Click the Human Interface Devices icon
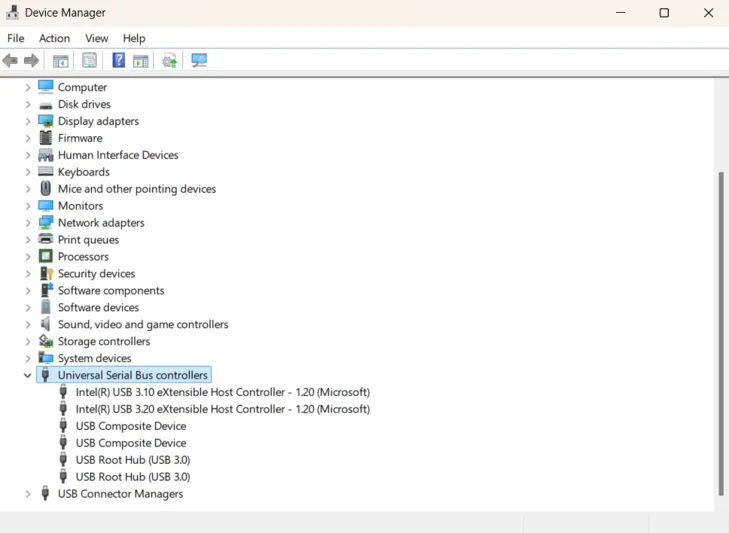The width and height of the screenshot is (729, 533). pos(46,155)
